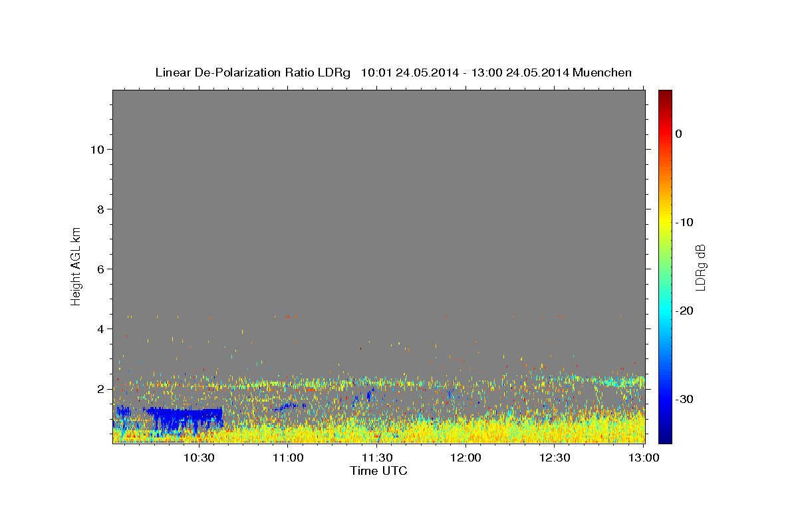This screenshot has height=532, width=798.
Task: Click the 10:30 time tick label
Action: [199, 458]
